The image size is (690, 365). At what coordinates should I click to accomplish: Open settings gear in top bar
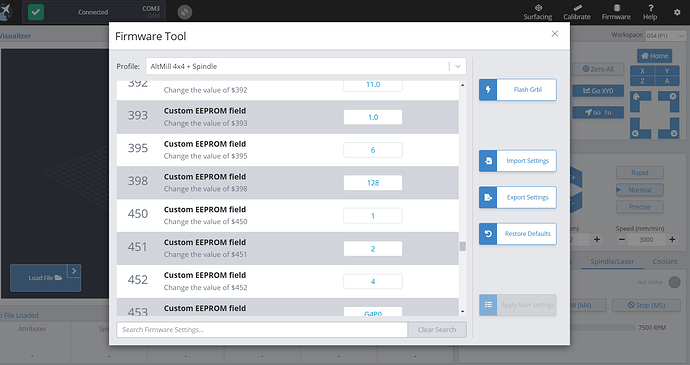pyautogui.click(x=677, y=12)
